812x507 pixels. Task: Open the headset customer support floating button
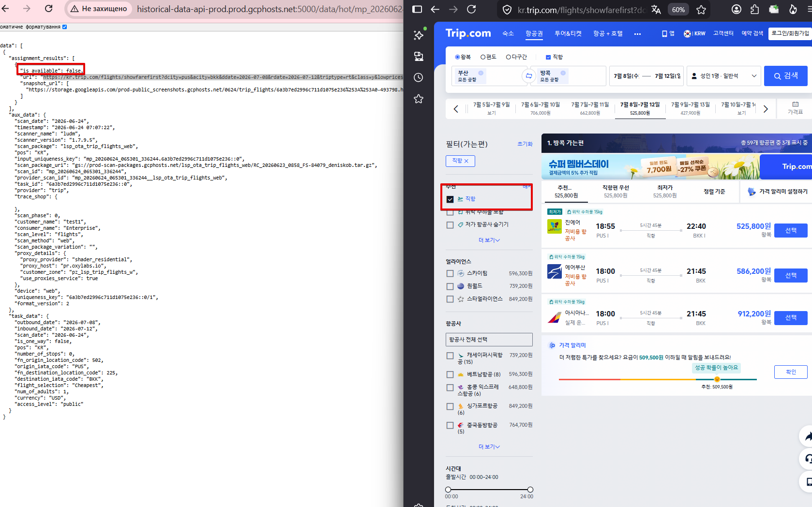(x=807, y=459)
